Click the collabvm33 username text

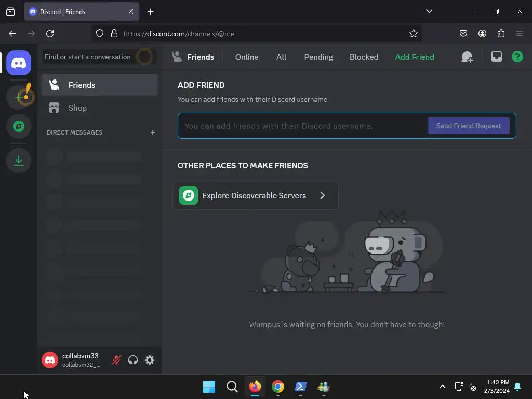(x=81, y=356)
